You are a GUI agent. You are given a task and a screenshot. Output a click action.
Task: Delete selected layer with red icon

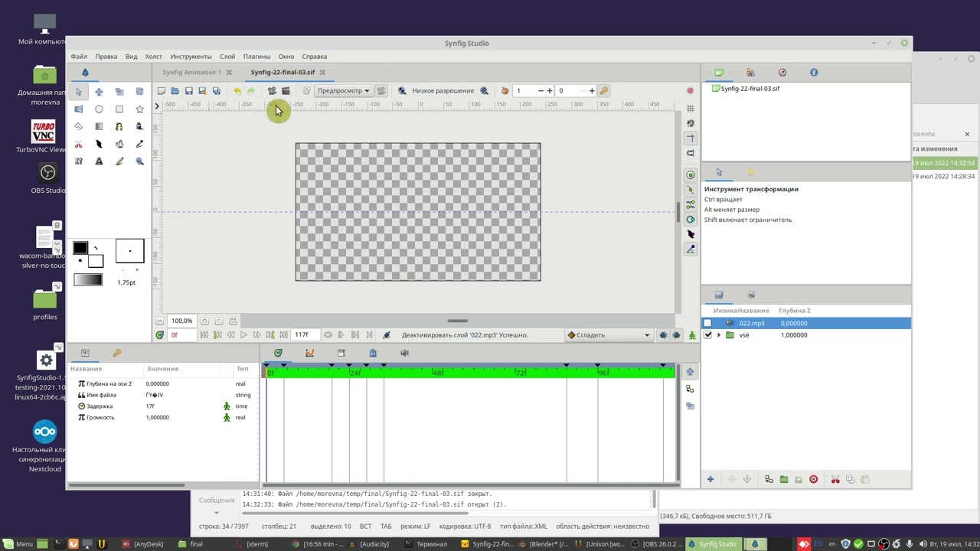[813, 480]
